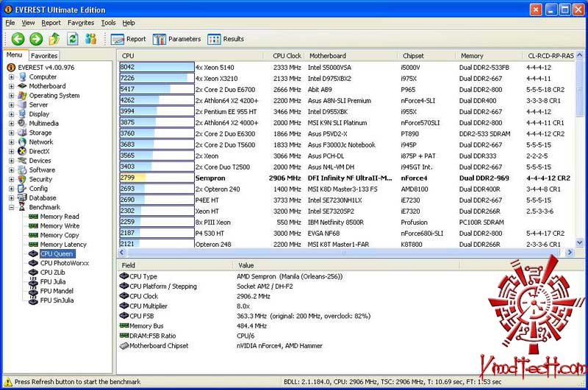588x390 pixels.
Task: Select the 4x Xeon 5140 result row
Action: 346,68
